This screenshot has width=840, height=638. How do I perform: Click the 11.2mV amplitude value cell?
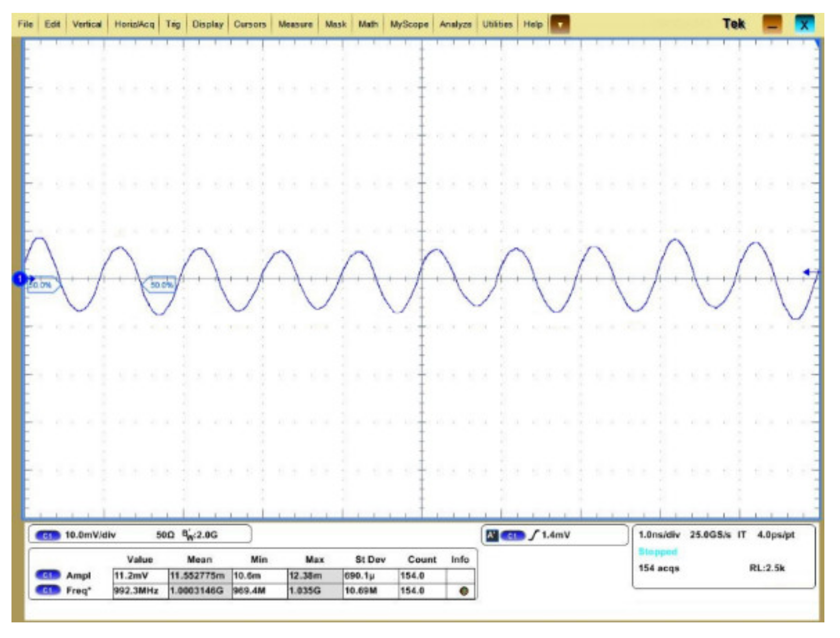[x=141, y=576]
